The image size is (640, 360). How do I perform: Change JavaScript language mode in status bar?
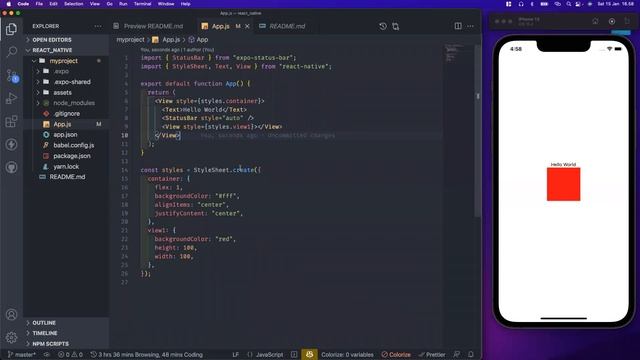(x=269, y=354)
